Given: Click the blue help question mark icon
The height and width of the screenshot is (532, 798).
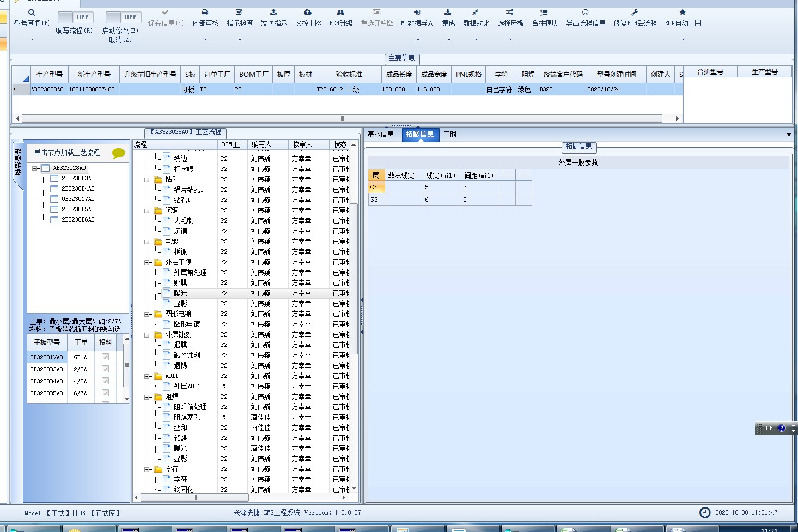Looking at the screenshot, I should click(x=782, y=428).
